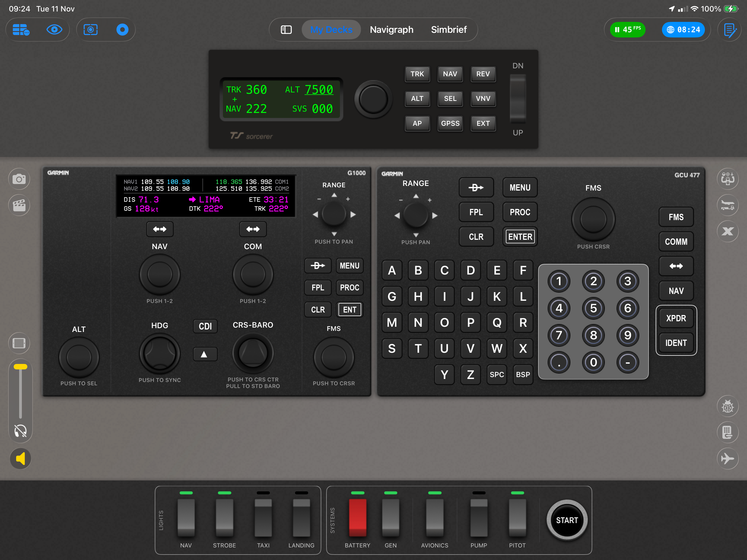747x560 pixels.
Task: Click the airplane icon on right sidebar
Action: click(x=727, y=459)
